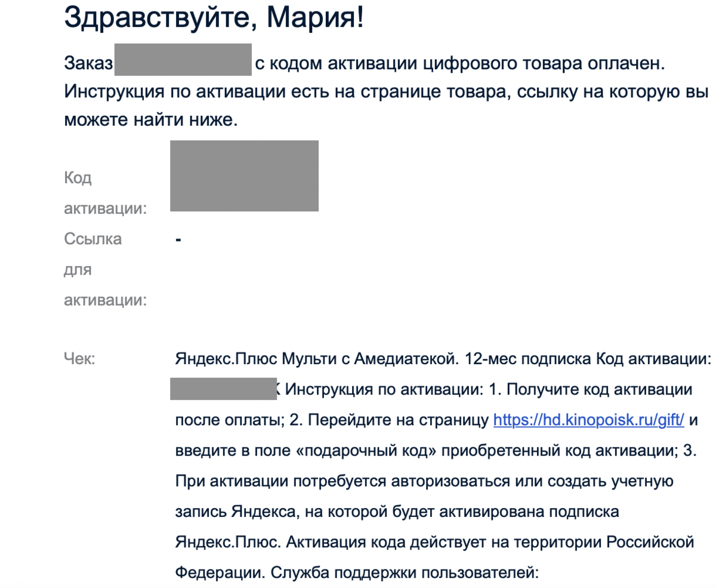This screenshot has width=716, height=588.
Task: Click the redacted code in the receipt text
Action: coord(223,389)
